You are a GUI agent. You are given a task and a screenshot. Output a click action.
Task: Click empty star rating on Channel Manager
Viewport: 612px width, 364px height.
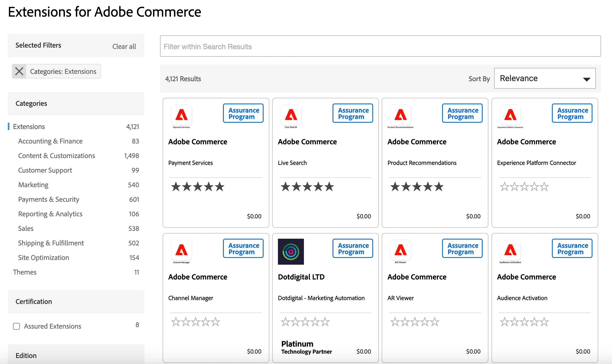(196, 322)
